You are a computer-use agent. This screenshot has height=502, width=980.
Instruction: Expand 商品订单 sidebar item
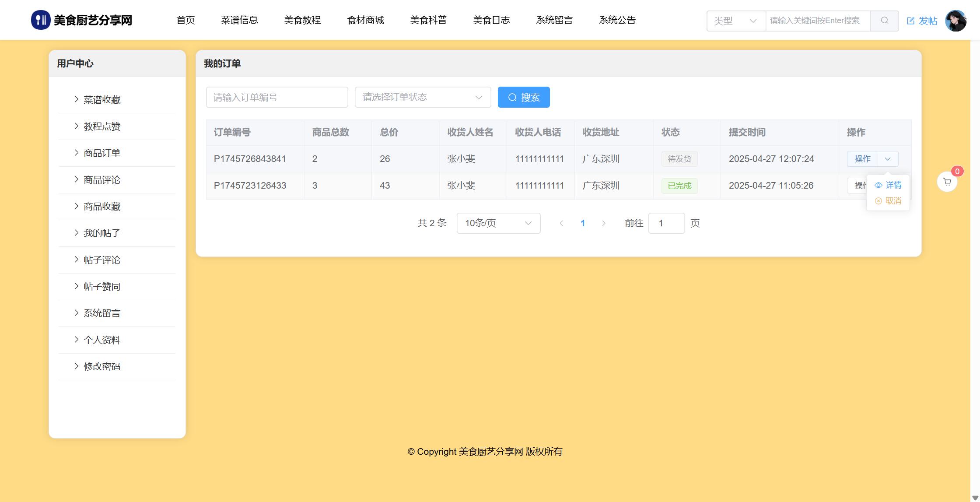[x=101, y=153]
